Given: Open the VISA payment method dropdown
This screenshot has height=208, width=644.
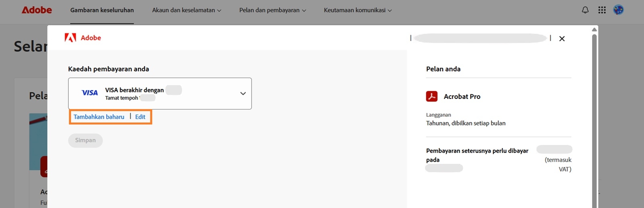Looking at the screenshot, I should [x=160, y=94].
